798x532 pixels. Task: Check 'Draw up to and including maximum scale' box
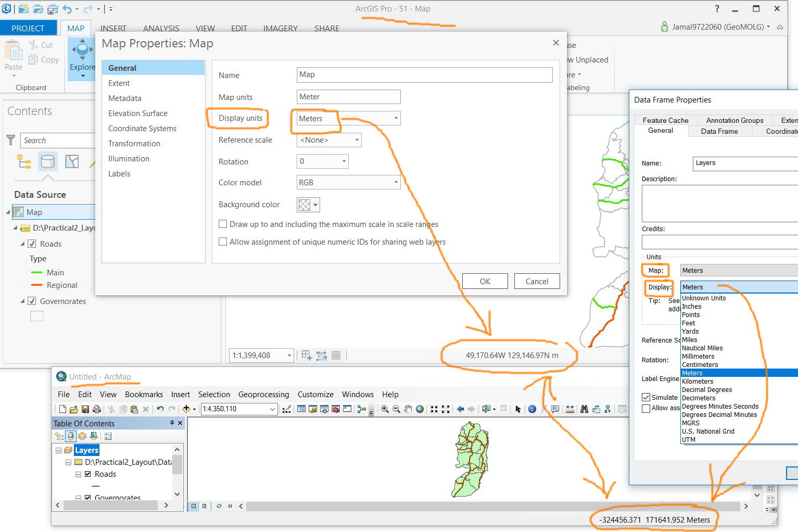coord(223,224)
